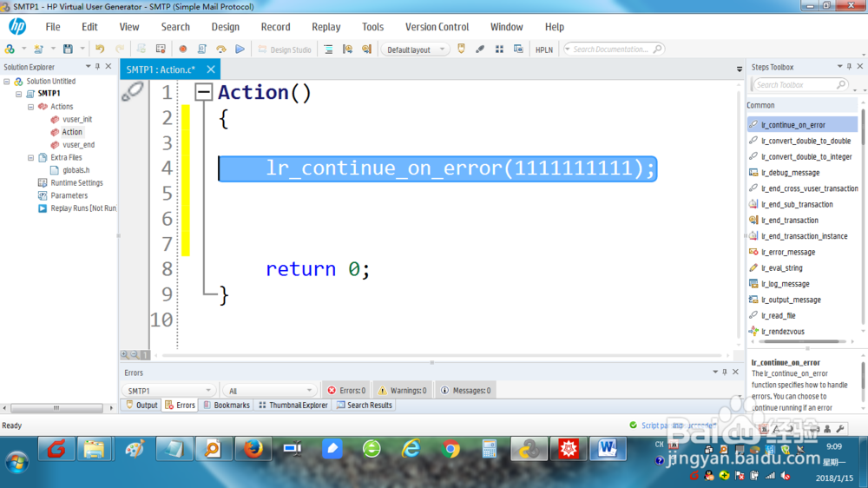Close the SMTP1 : Action.c tab
The height and width of the screenshot is (488, 868).
pyautogui.click(x=211, y=69)
